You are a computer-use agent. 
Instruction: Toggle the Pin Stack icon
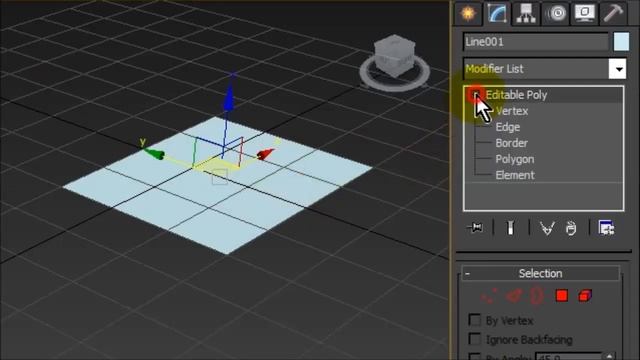476,227
